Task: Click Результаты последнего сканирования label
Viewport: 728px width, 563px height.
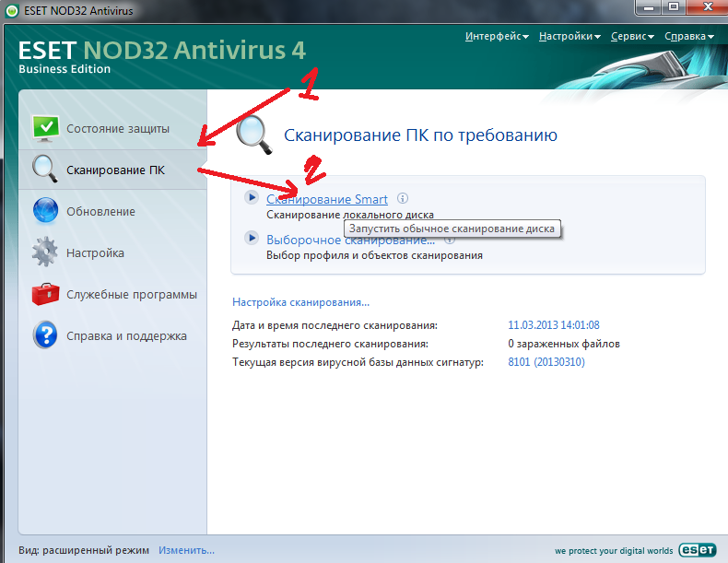Action: (x=330, y=344)
